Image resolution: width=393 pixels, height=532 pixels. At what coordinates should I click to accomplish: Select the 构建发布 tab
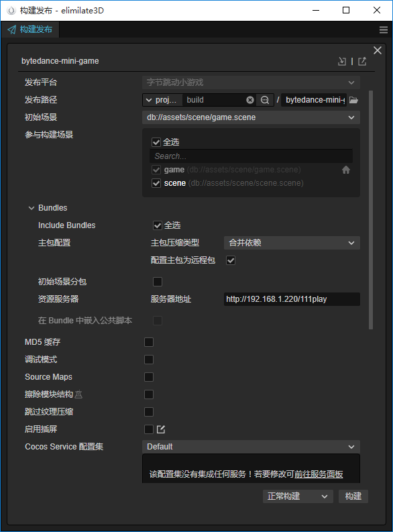pos(30,30)
